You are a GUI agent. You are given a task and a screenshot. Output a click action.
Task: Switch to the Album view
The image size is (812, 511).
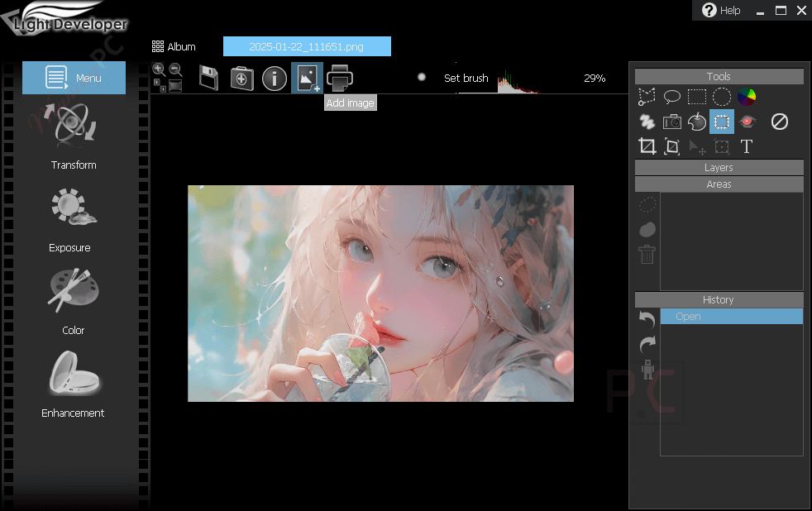(174, 46)
